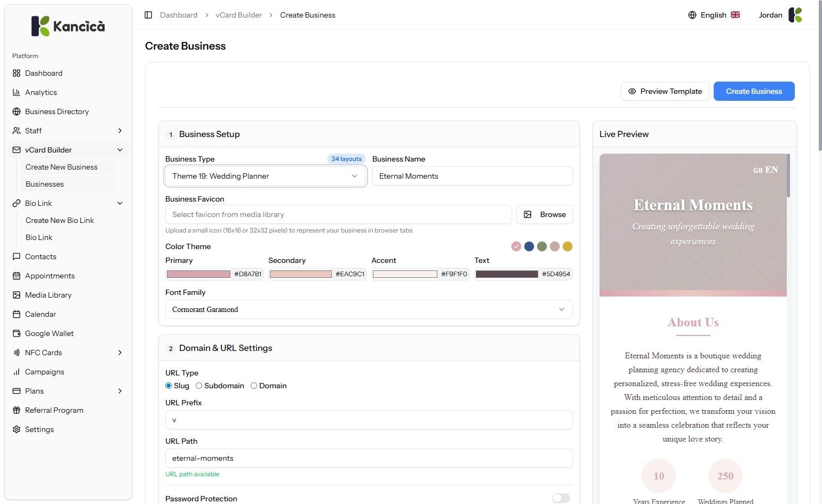Viewport: 822px width, 504px height.
Task: Collapse the vCard Builder submenu chevron
Action: coord(120,150)
